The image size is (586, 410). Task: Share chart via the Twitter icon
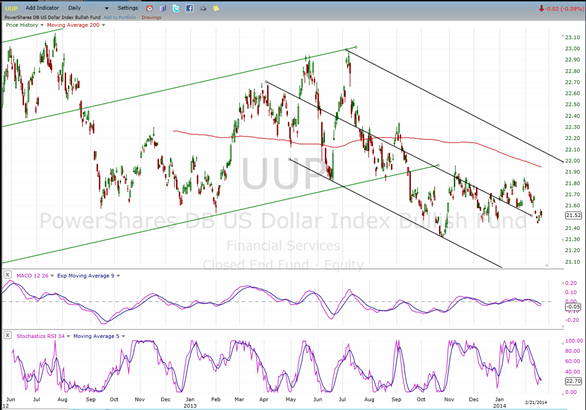(176, 8)
